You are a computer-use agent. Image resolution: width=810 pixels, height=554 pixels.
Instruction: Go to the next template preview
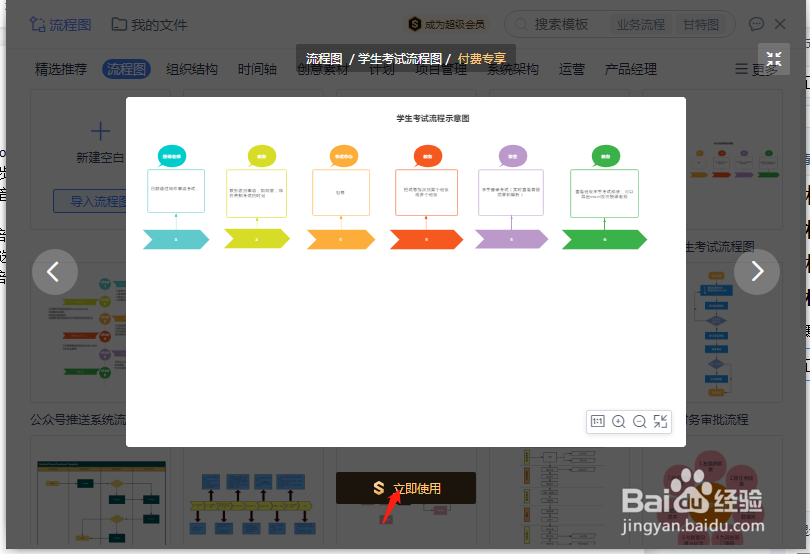click(x=757, y=272)
